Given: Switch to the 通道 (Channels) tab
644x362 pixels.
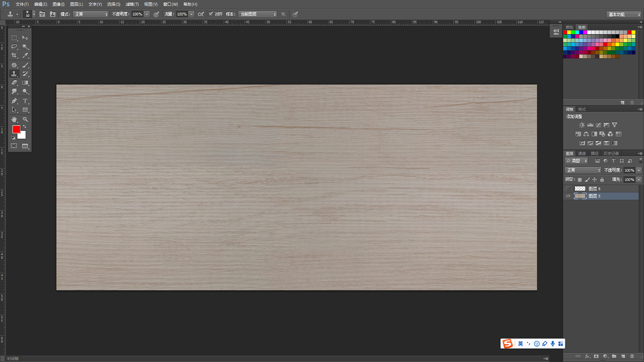Looking at the screenshot, I should (582, 154).
